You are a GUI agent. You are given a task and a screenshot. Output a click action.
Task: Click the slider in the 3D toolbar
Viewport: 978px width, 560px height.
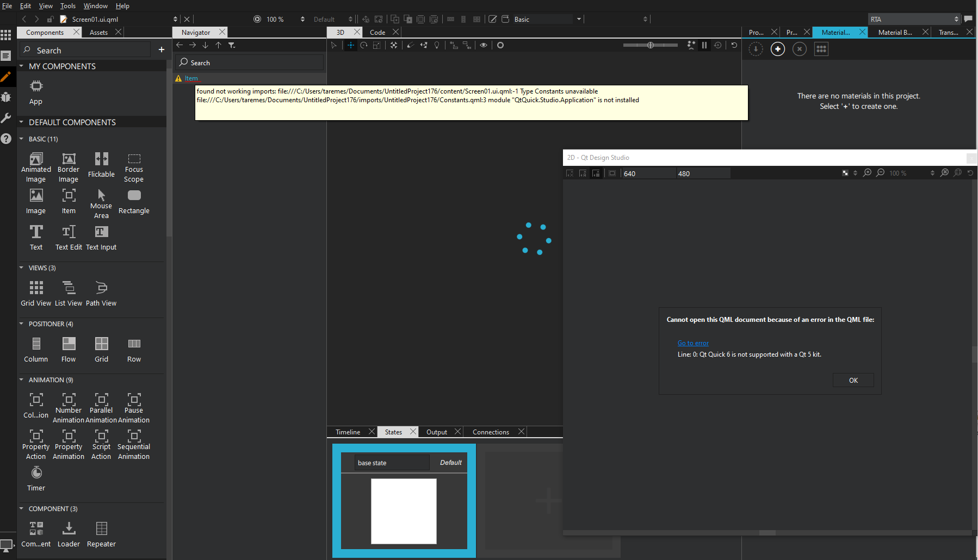click(x=651, y=45)
